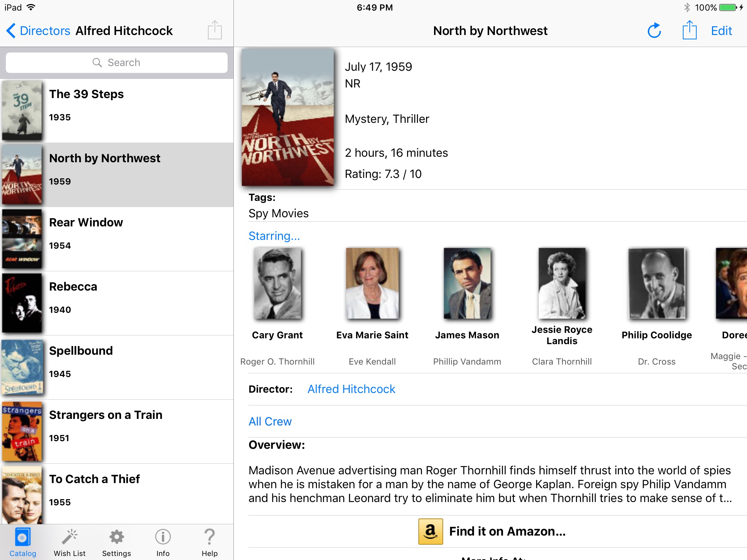Tap the Phillip Vandamm character name
The image size is (747, 560).
tap(467, 362)
